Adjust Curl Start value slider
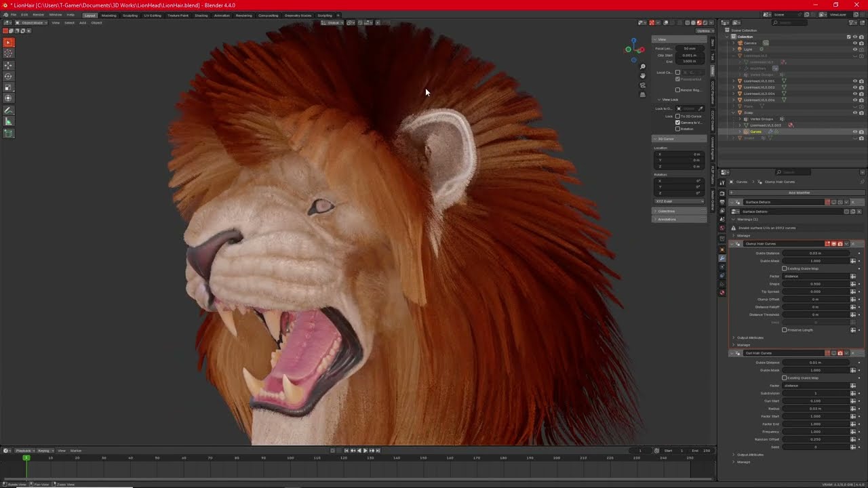Image resolution: width=868 pixels, height=488 pixels. click(816, 401)
